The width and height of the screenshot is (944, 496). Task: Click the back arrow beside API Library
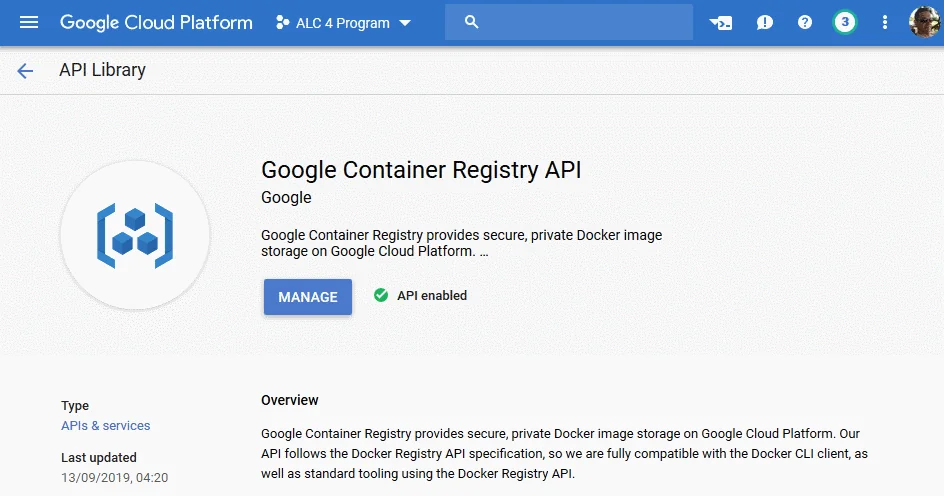(25, 71)
